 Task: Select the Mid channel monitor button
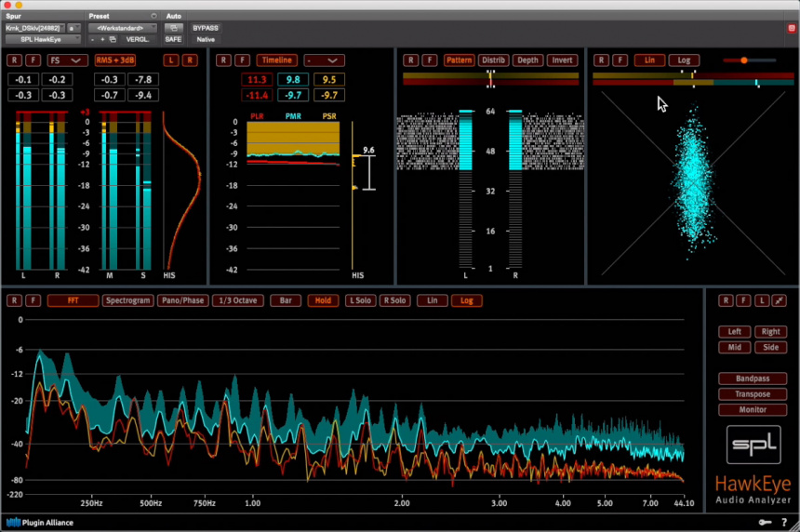point(734,347)
